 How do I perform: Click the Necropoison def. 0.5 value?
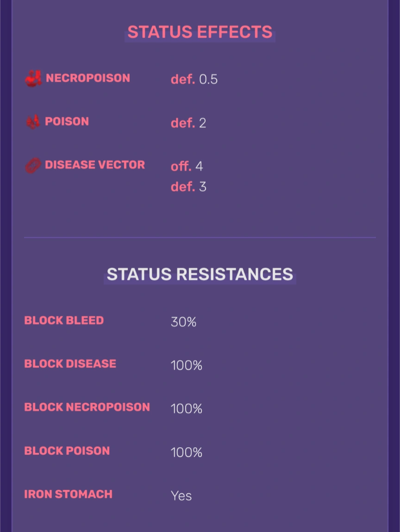(194, 79)
